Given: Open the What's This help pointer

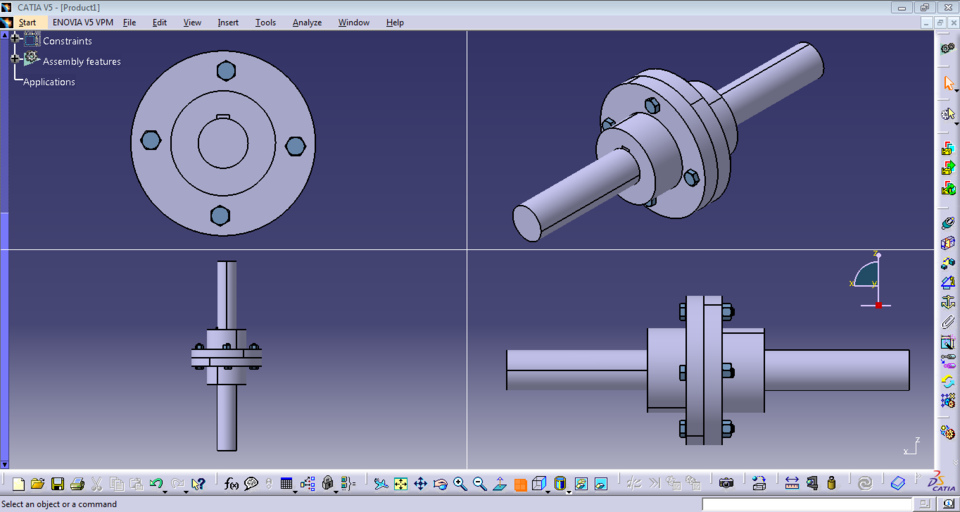Looking at the screenshot, I should [x=197, y=484].
